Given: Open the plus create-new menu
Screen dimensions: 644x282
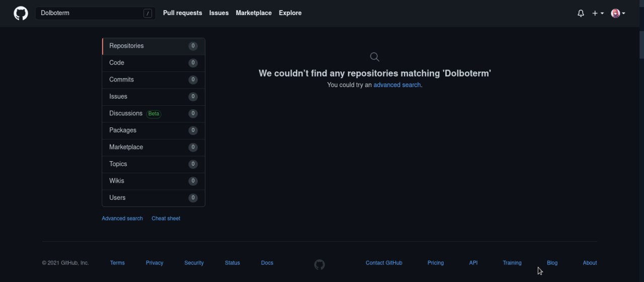Looking at the screenshot, I should pos(598,14).
